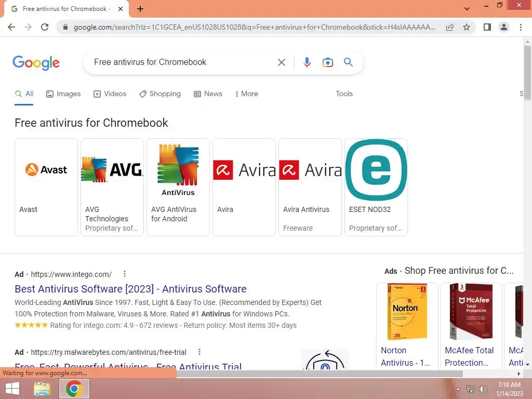Click the horizontal scrollbar at page bottom
Image resolution: width=532 pixels, height=399 pixels.
coord(320,374)
